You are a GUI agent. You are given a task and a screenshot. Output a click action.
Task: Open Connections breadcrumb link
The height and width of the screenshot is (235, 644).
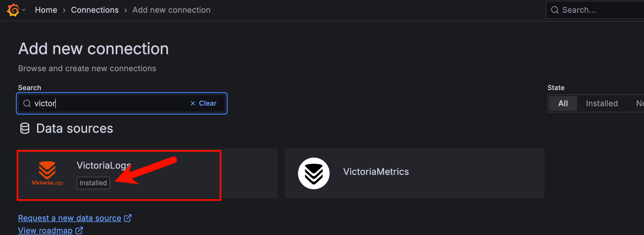[x=95, y=10]
